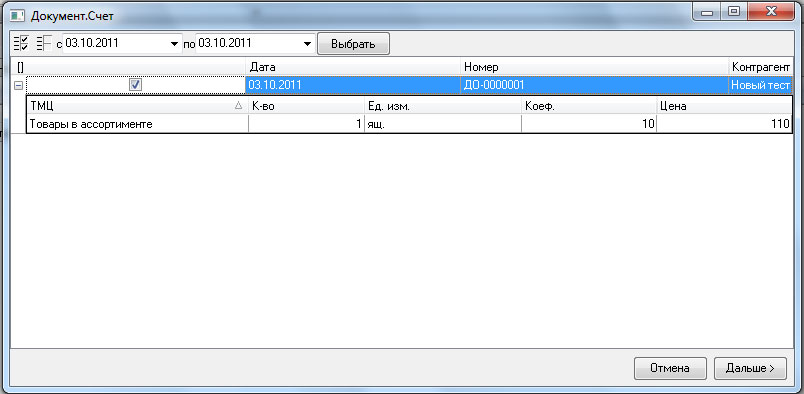Image resolution: width=804 pixels, height=394 pixels.
Task: Click the unit cell ящ.
Action: tap(443, 124)
